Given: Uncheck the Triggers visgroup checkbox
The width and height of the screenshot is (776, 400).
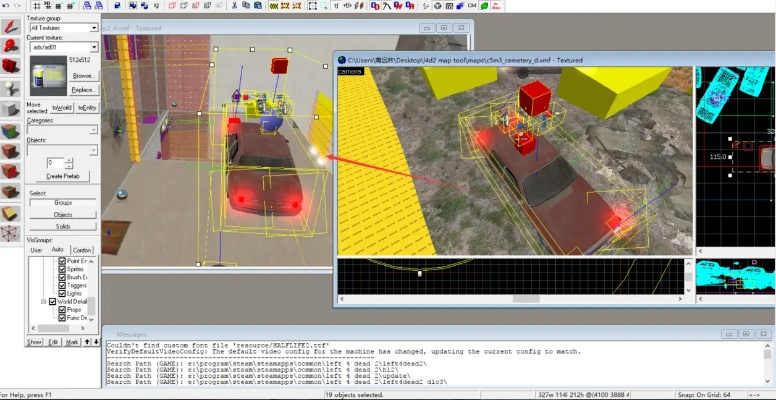Looking at the screenshot, I should click(62, 284).
